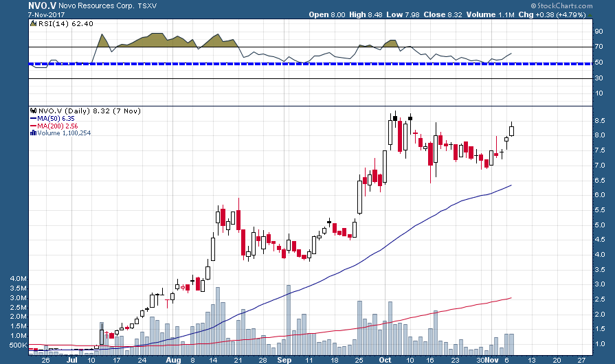Click the RSI 90 level label
This screenshot has width=615, height=364.
[x=599, y=32]
